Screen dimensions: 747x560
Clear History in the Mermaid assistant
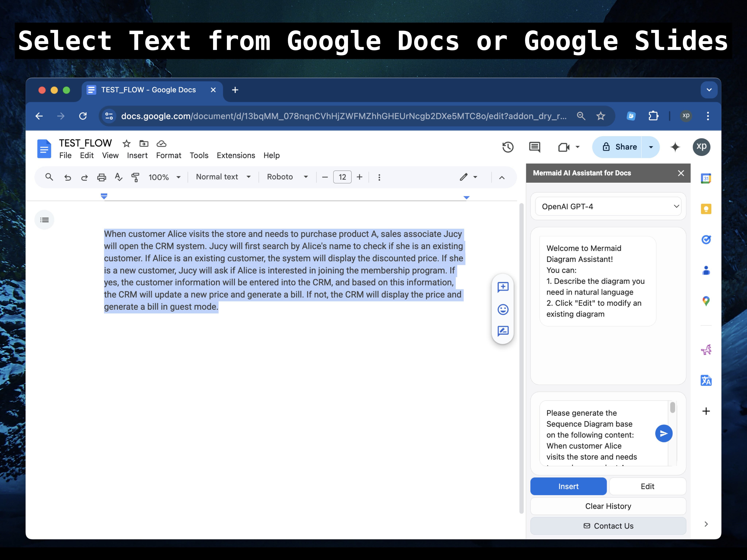click(x=608, y=506)
